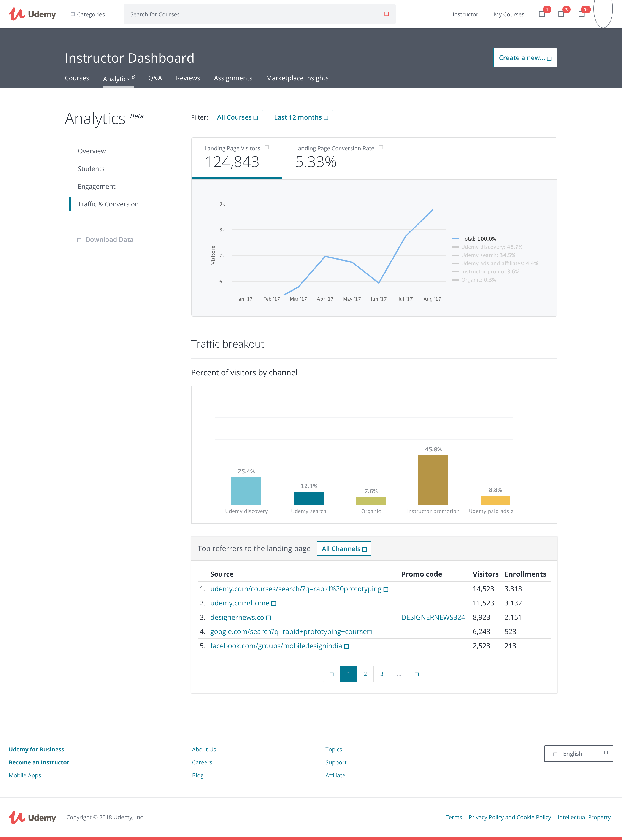Click the search icon in search bar
This screenshot has height=840, width=622.
[386, 14]
